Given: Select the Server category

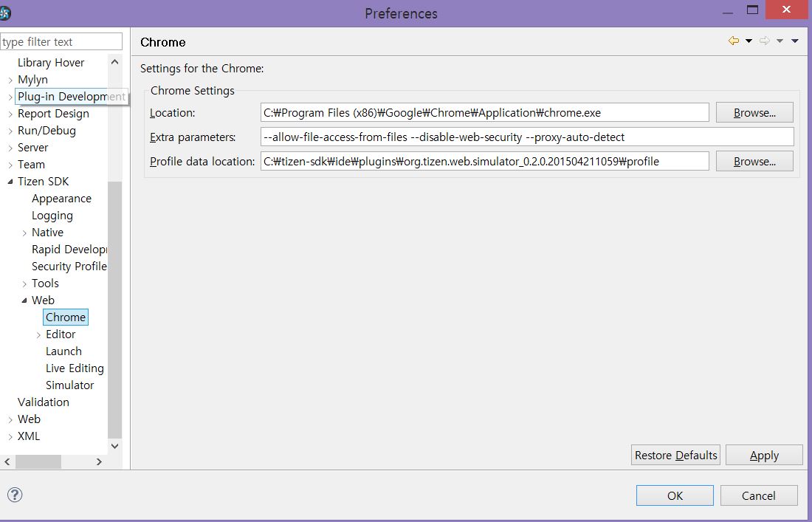Looking at the screenshot, I should tap(32, 148).
